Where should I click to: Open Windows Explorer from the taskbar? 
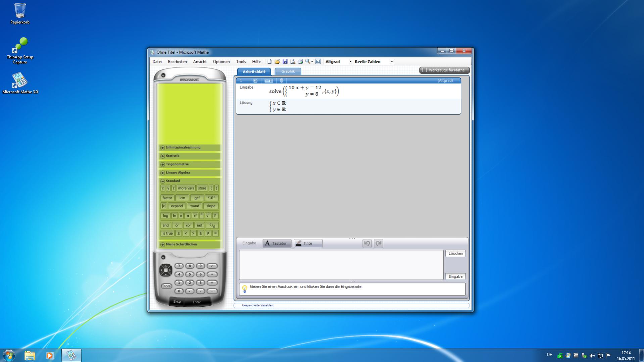tap(30, 355)
